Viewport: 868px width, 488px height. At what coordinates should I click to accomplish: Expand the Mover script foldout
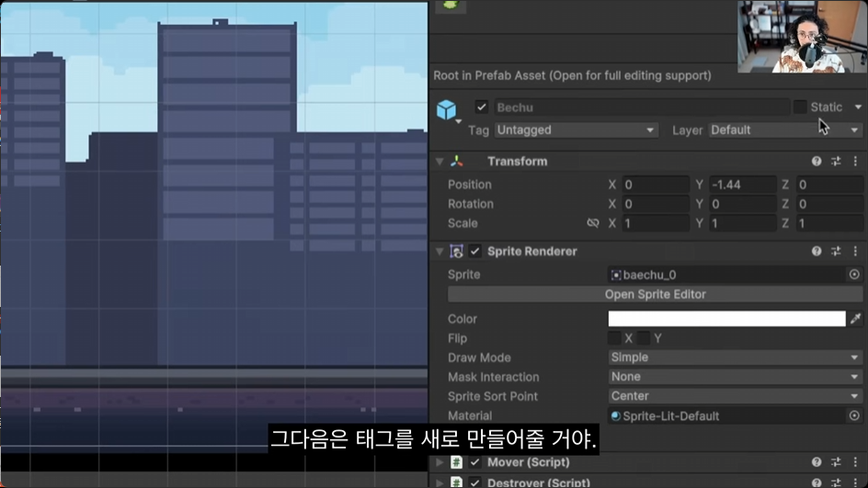[440, 462]
